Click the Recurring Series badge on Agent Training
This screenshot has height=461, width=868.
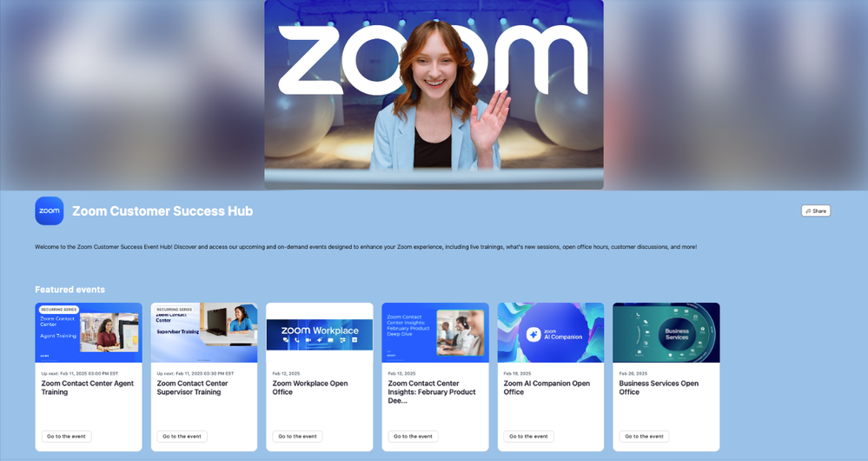[x=59, y=310]
